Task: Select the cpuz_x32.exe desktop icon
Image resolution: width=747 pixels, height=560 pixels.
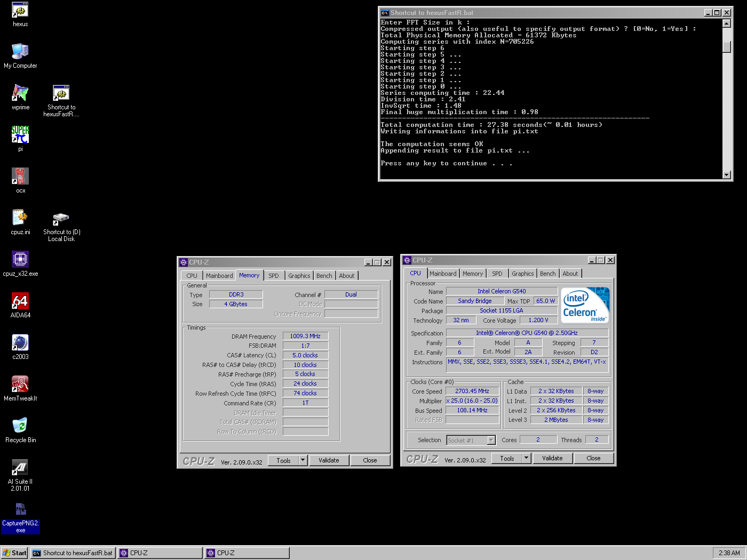Action: coord(20,263)
